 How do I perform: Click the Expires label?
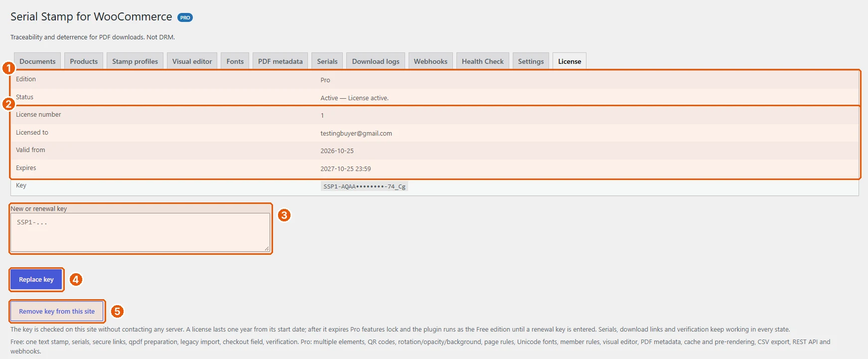pyautogui.click(x=26, y=168)
